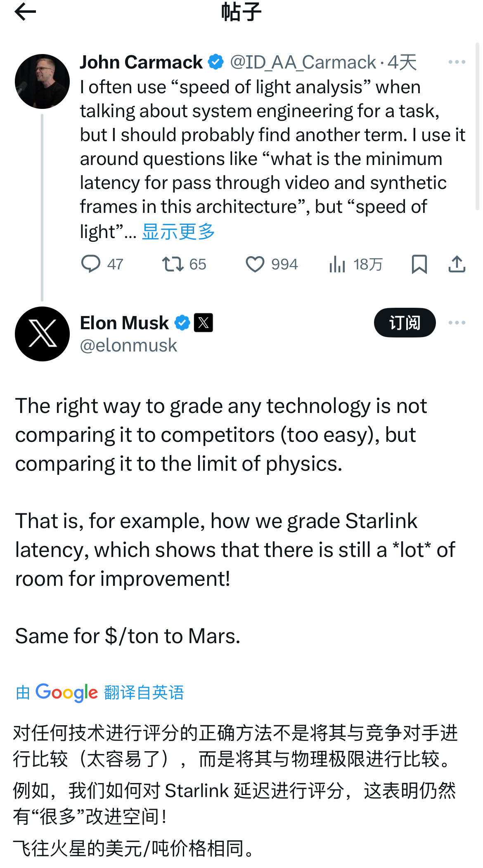Open John Carmack's profile picture
Screen dimensions: 483x868
coord(42,81)
